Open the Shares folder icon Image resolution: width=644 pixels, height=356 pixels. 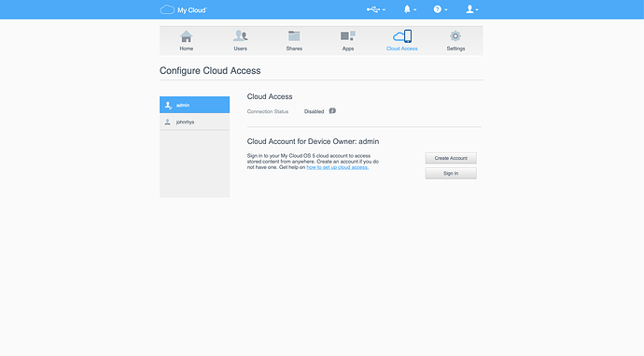click(x=294, y=36)
